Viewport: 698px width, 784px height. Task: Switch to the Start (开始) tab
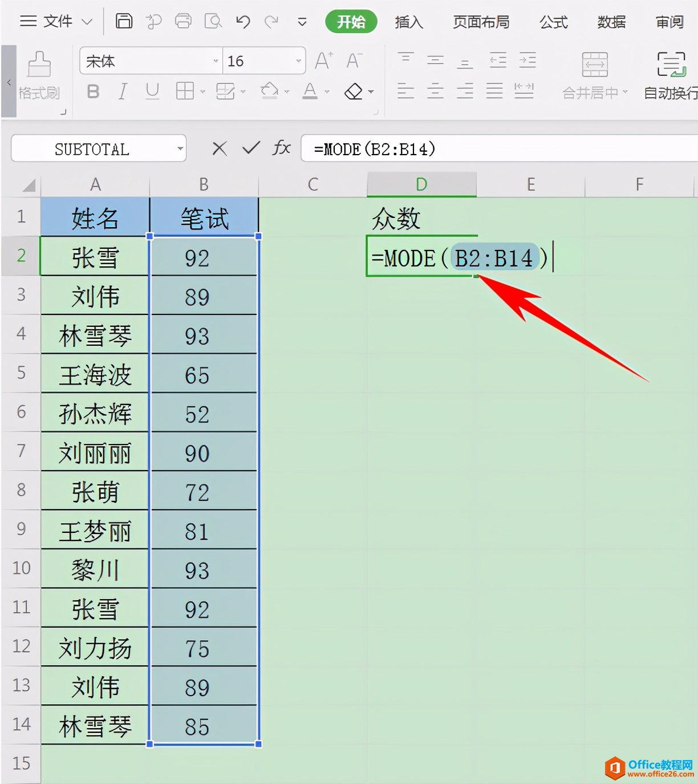click(351, 22)
